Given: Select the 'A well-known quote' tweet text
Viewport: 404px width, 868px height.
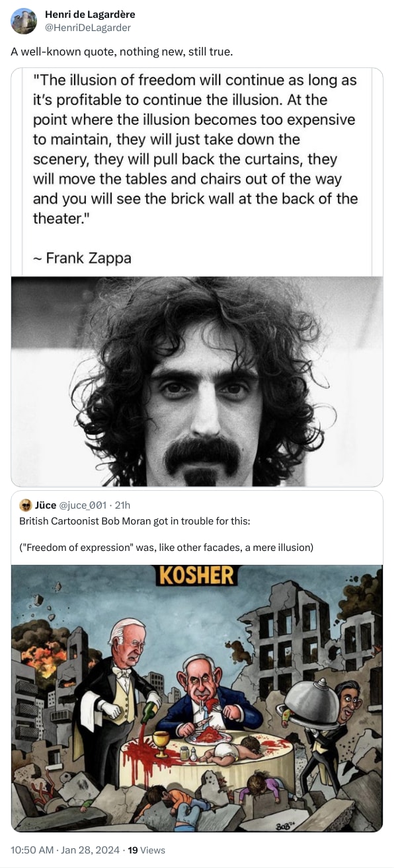Looking at the screenshot, I should click(122, 52).
